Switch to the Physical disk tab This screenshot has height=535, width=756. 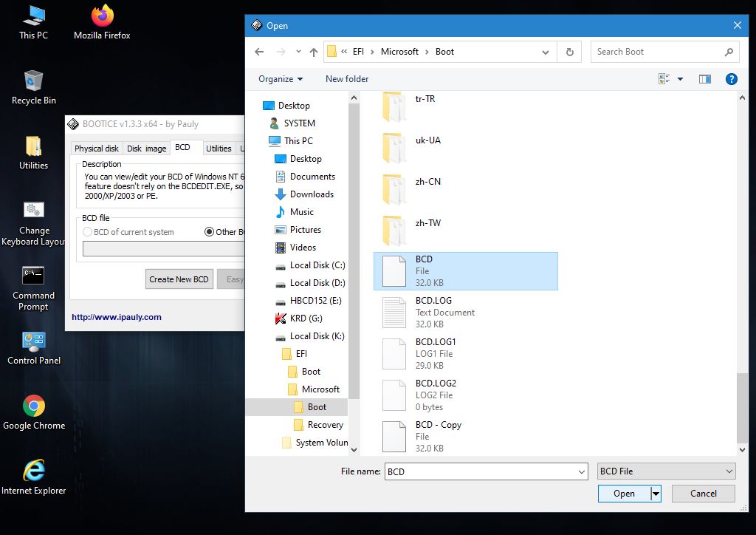click(96, 149)
